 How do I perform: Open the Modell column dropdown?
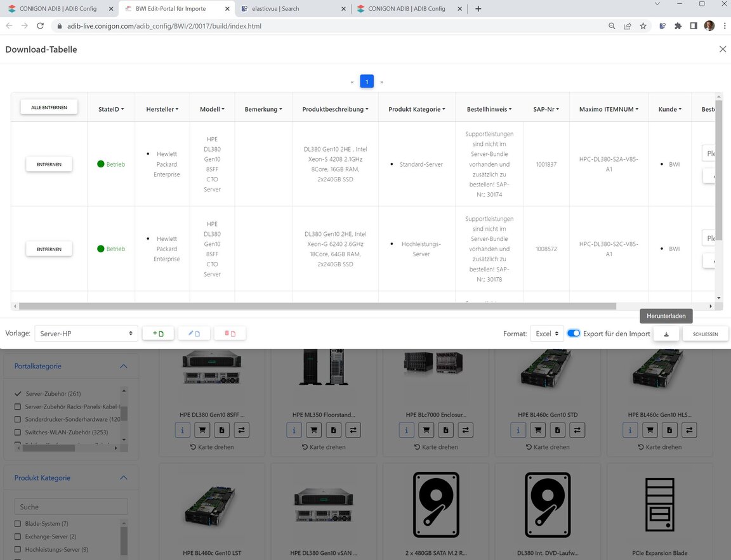pos(212,109)
